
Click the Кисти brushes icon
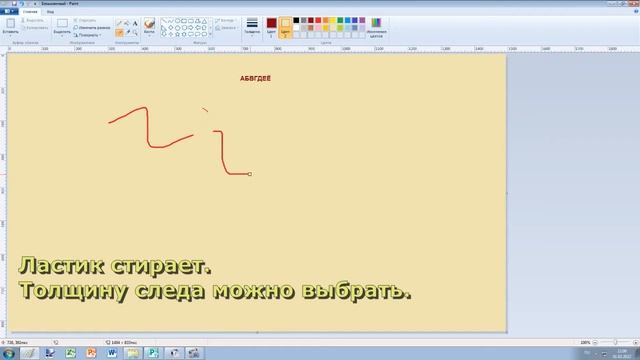point(149,23)
